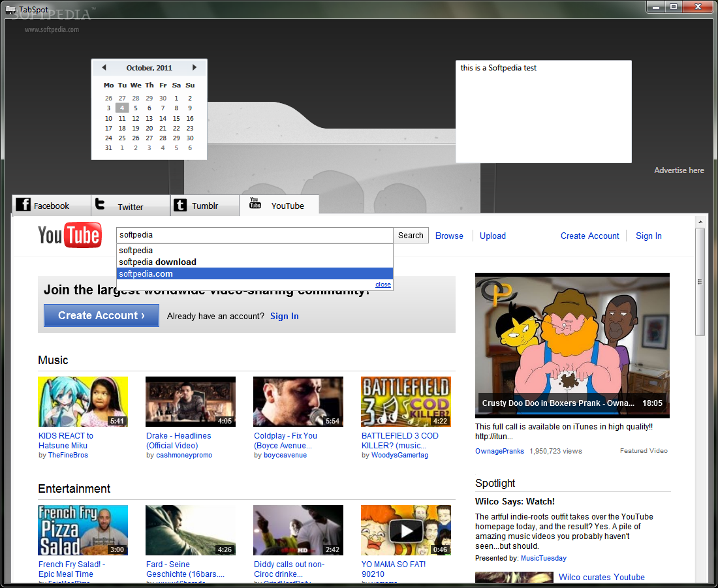The image size is (718, 588).
Task: Click the small YouTube icon in tab
Action: point(255,203)
